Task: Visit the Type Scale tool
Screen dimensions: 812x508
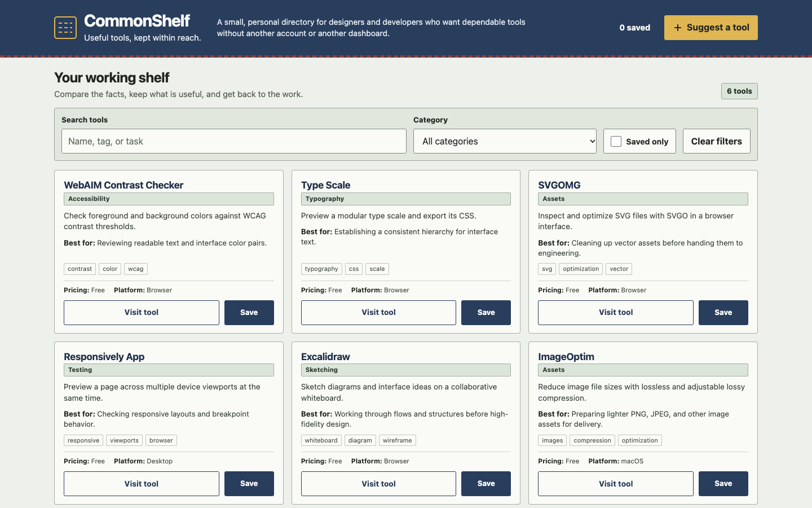Action: [x=378, y=313]
